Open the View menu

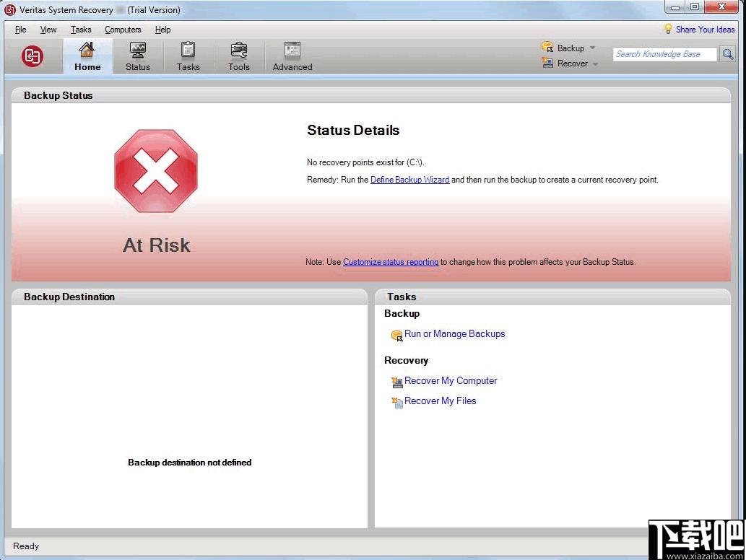[48, 30]
